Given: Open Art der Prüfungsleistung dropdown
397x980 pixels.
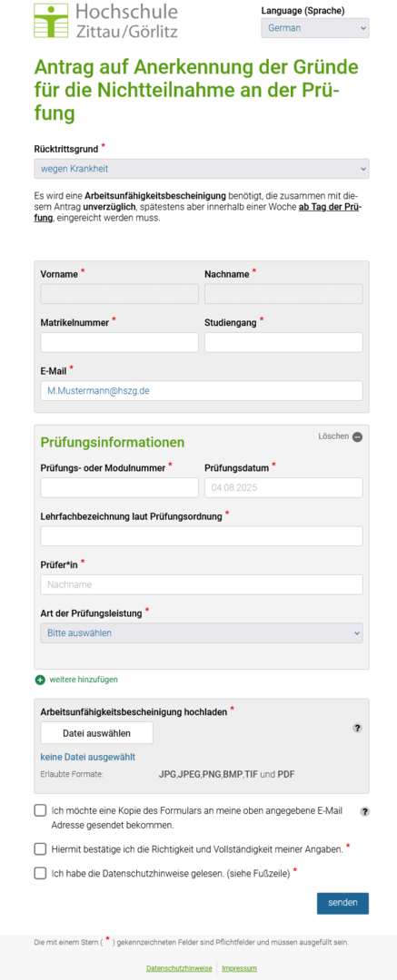Looking at the screenshot, I should tap(202, 633).
